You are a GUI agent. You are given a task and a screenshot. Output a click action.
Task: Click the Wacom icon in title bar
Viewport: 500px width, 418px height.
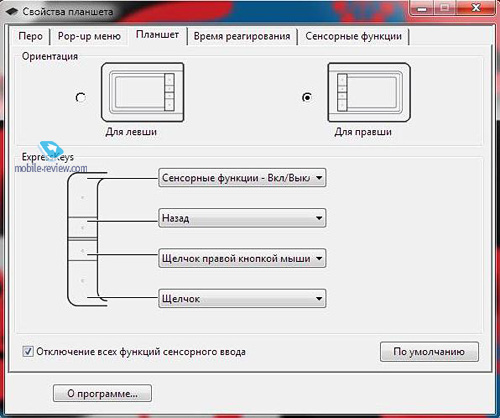pos(12,12)
